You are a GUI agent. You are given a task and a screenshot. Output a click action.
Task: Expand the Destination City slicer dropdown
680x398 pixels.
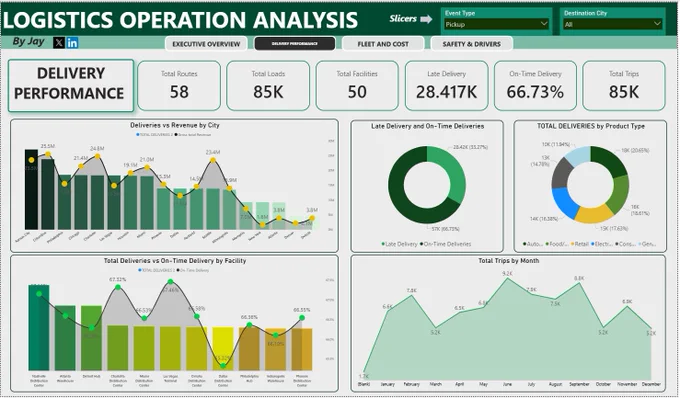(612, 24)
